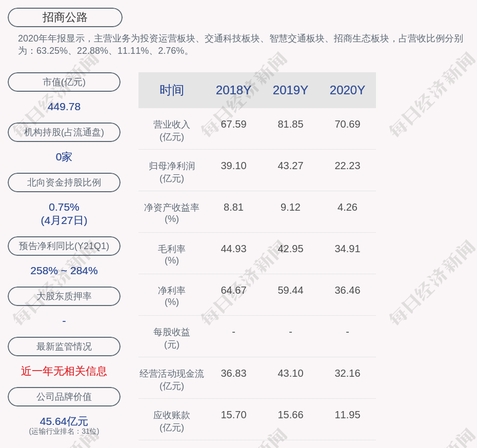Screen dimensions: 477x448
Task: Select the 258% ~ 284% forecast value
Action: [x=64, y=271]
